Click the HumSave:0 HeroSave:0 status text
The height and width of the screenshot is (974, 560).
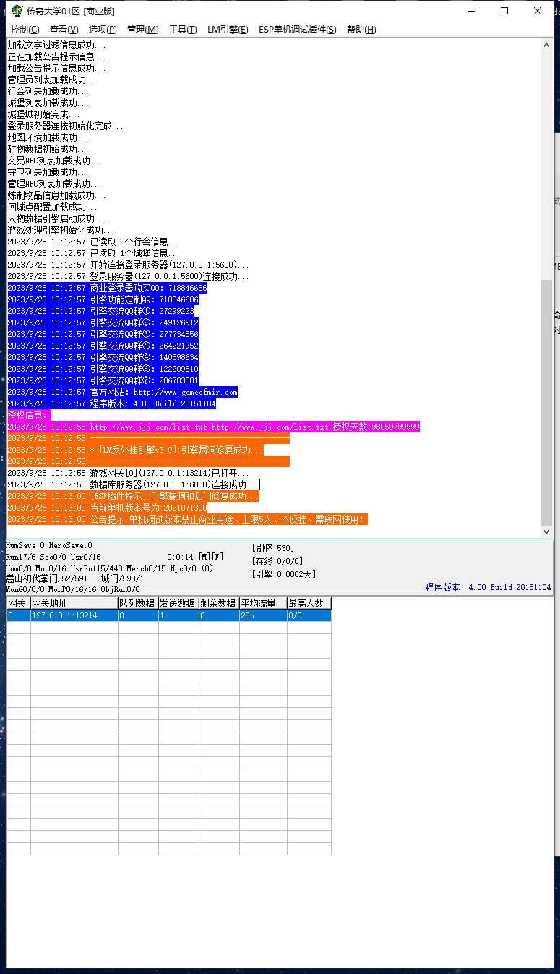(49, 546)
